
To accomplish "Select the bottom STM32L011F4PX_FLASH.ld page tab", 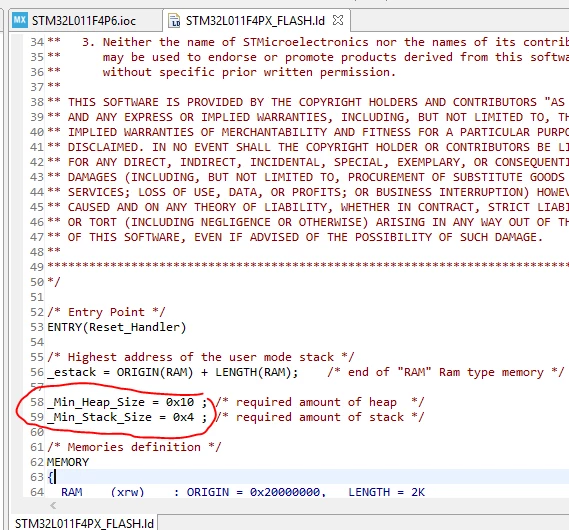I will pos(84,523).
